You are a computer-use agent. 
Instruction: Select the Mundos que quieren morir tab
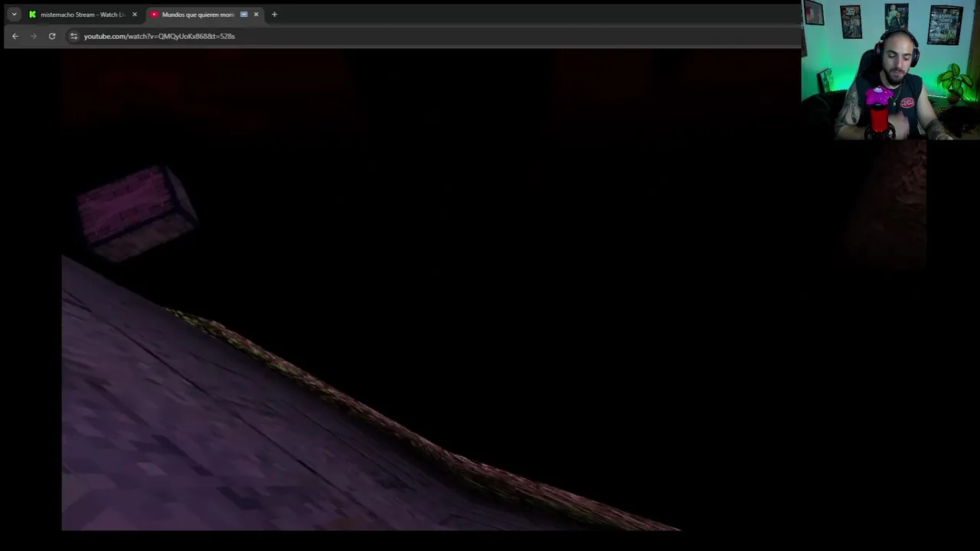pos(204,14)
